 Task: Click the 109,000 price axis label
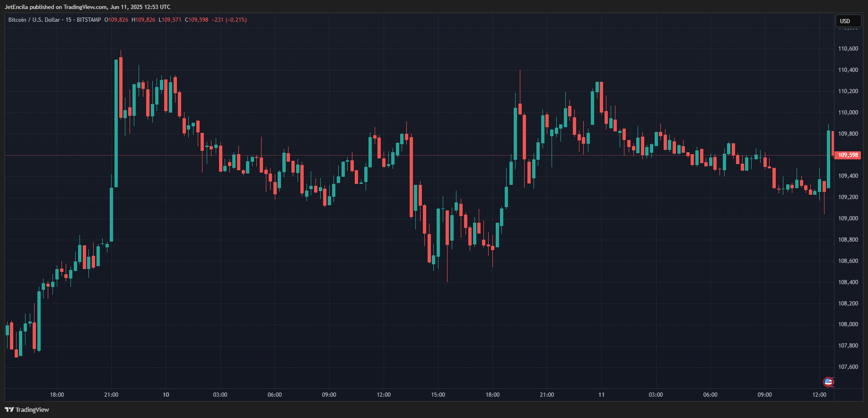(848, 218)
